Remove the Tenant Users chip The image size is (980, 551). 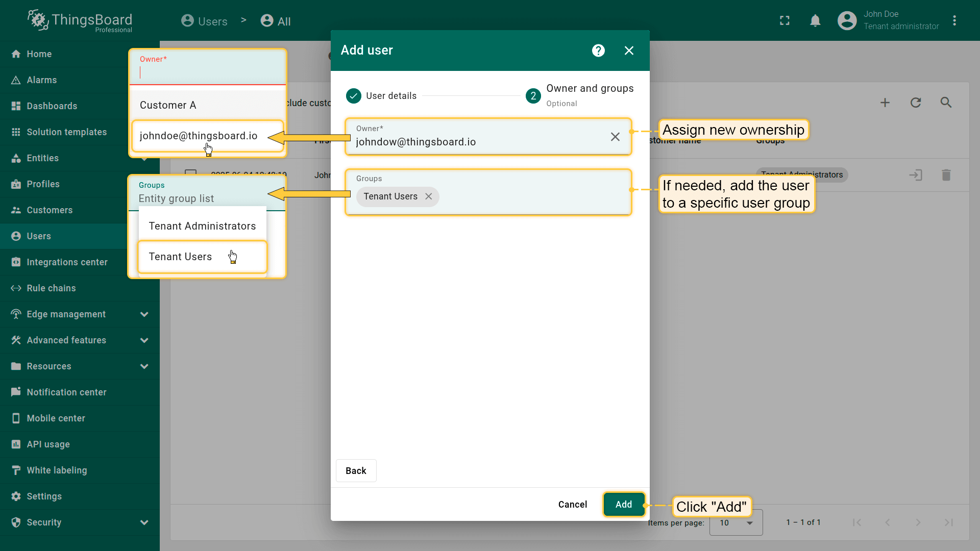429,196
